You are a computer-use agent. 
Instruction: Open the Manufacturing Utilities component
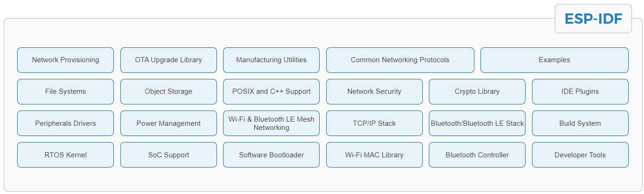[x=271, y=60]
